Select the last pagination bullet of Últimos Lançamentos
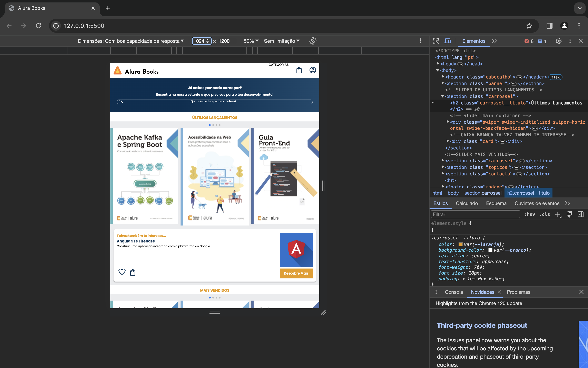Screen dimensions: 588x368 (x=220, y=125)
